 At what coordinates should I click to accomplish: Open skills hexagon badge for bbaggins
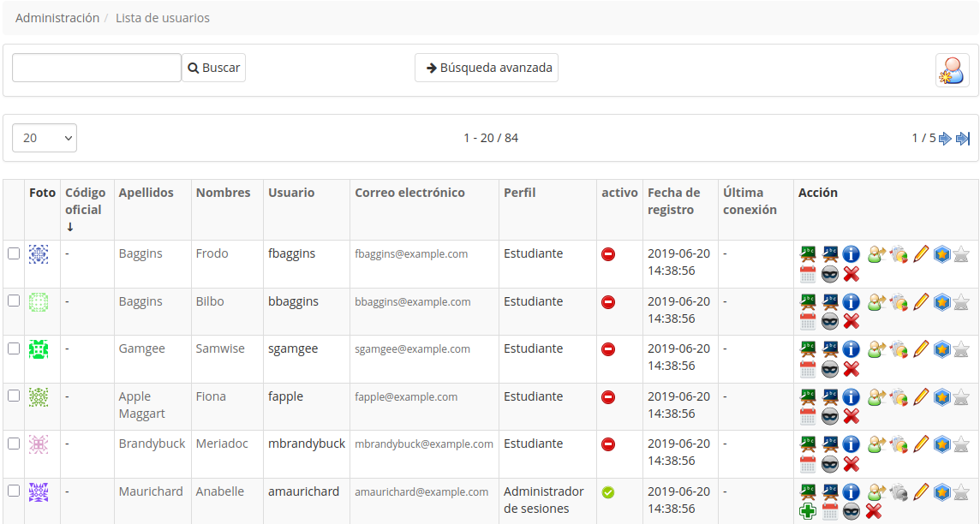(941, 302)
